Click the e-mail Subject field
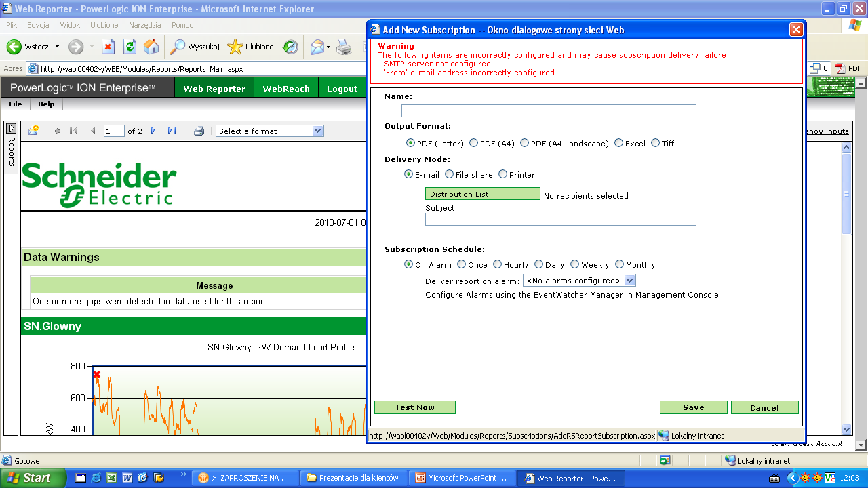This screenshot has height=488, width=868. [x=561, y=219]
